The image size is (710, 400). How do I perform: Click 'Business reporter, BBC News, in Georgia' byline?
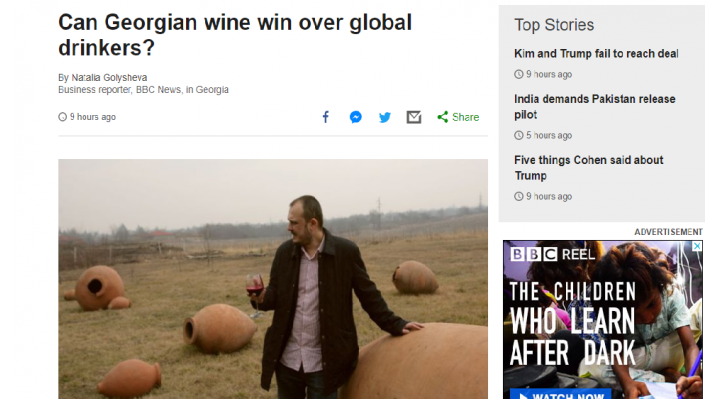(x=143, y=90)
